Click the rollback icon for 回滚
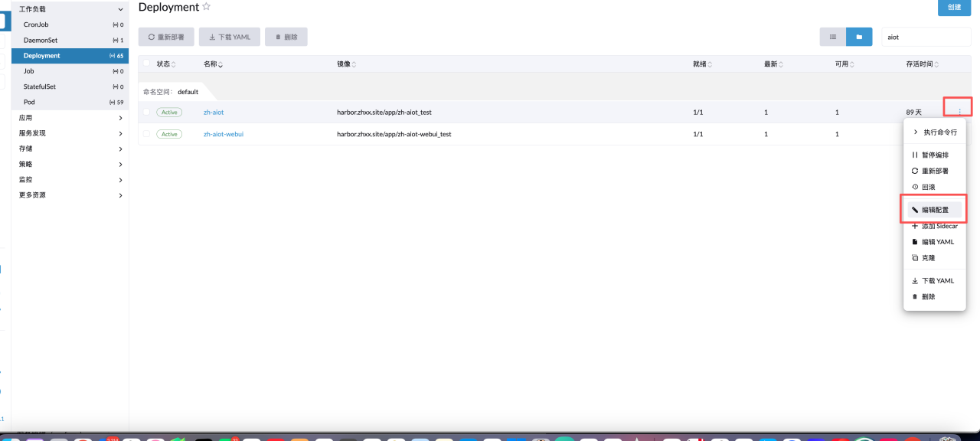 [914, 187]
